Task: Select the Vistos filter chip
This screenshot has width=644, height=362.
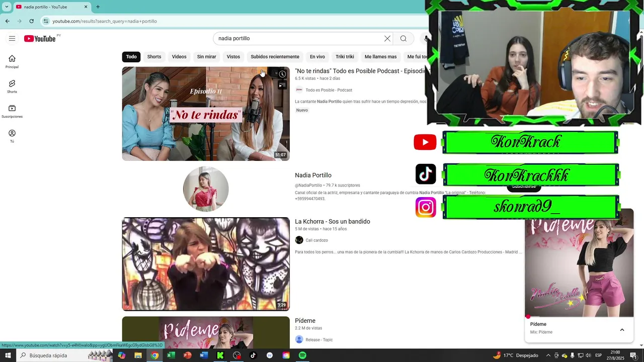Action: tap(233, 57)
